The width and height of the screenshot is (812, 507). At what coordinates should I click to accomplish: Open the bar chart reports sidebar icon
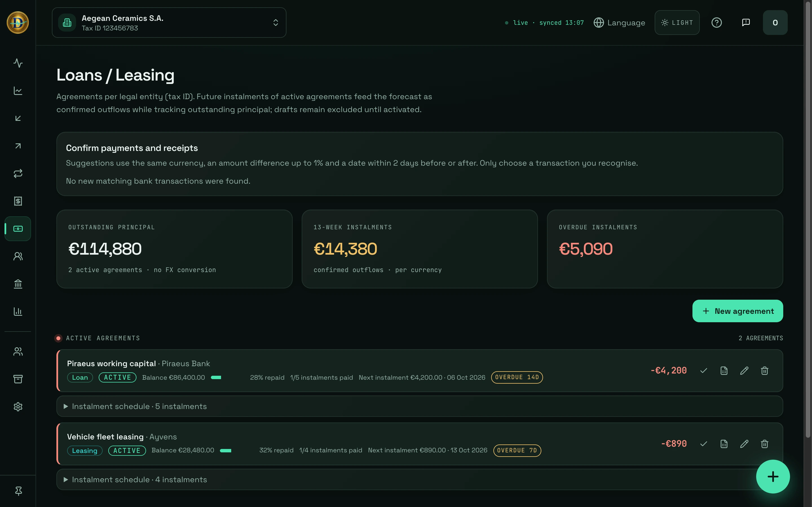point(18,312)
